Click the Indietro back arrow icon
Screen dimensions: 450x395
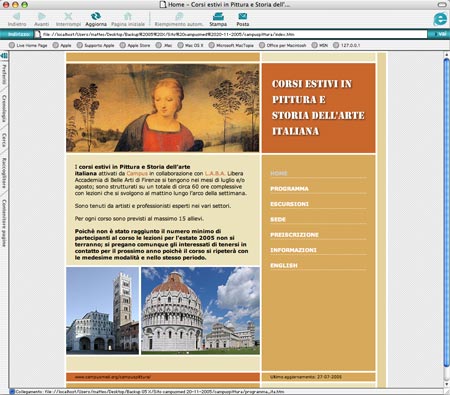coord(16,16)
